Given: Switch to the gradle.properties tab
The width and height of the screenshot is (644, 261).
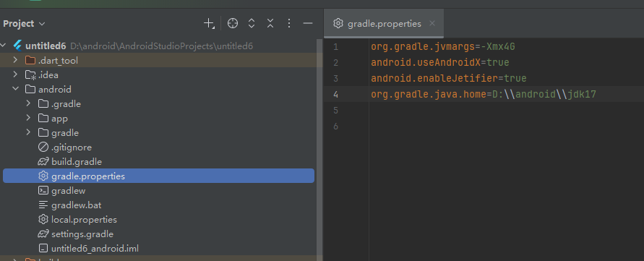Looking at the screenshot, I should pos(384,23).
